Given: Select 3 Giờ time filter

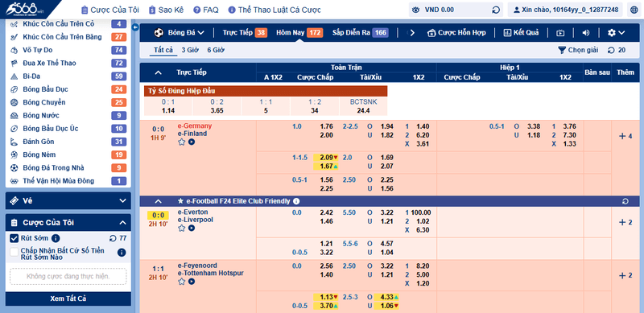Looking at the screenshot, I should [x=190, y=50].
